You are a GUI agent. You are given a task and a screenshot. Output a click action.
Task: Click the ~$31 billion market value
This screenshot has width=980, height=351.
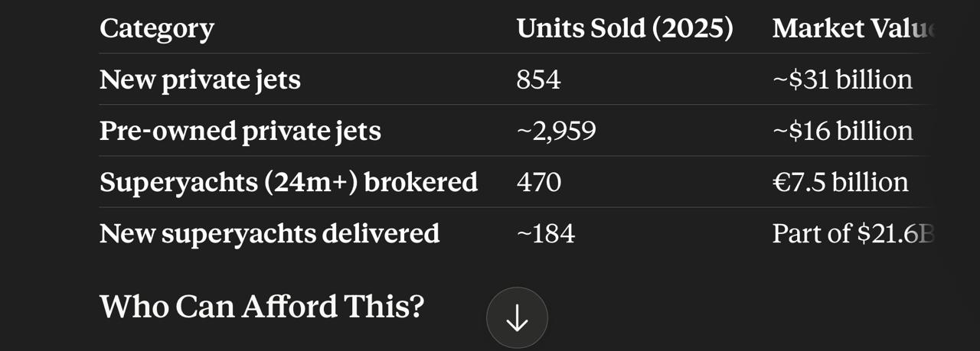[842, 80]
